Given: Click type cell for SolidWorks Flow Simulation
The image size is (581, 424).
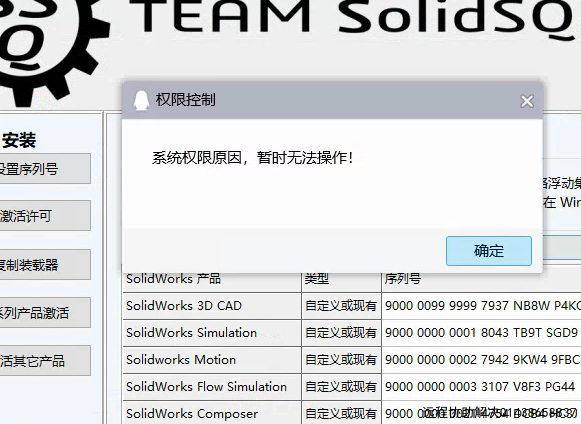Looking at the screenshot, I should tap(341, 387).
